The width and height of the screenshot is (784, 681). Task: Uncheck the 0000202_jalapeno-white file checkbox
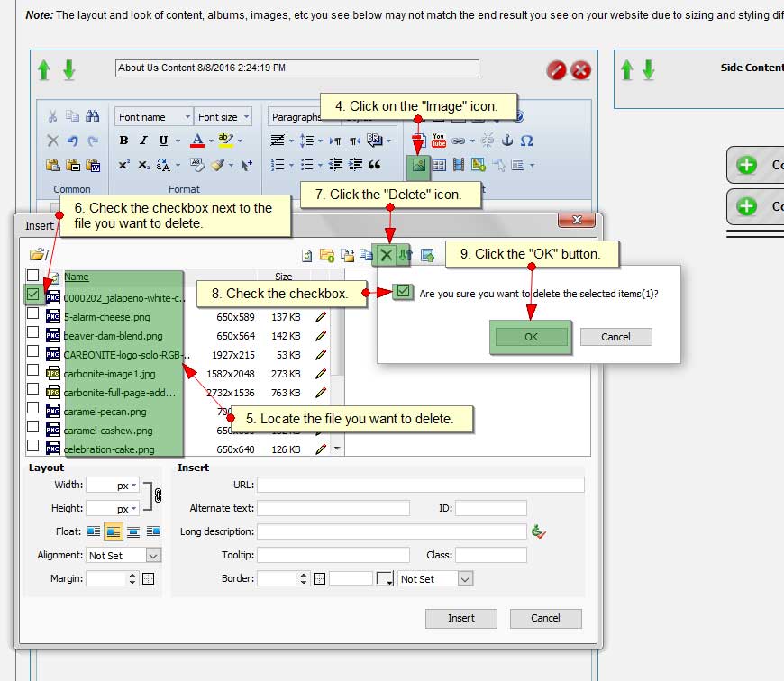pos(33,295)
